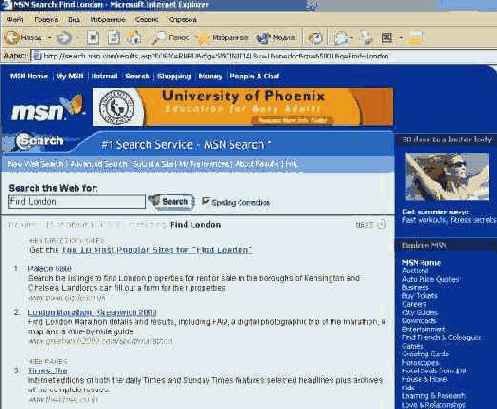
Task: Open Entertainment in the Explore MSN list
Action: pyautogui.click(x=423, y=329)
